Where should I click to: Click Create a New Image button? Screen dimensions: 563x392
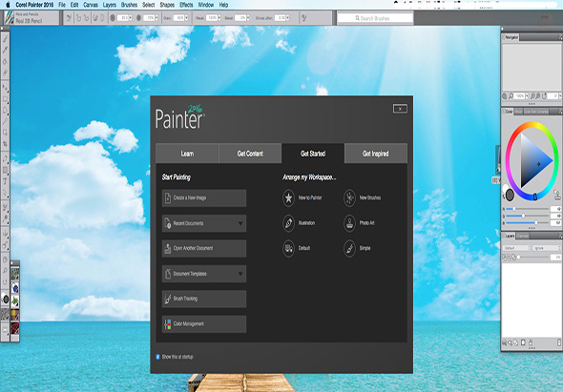pos(204,198)
